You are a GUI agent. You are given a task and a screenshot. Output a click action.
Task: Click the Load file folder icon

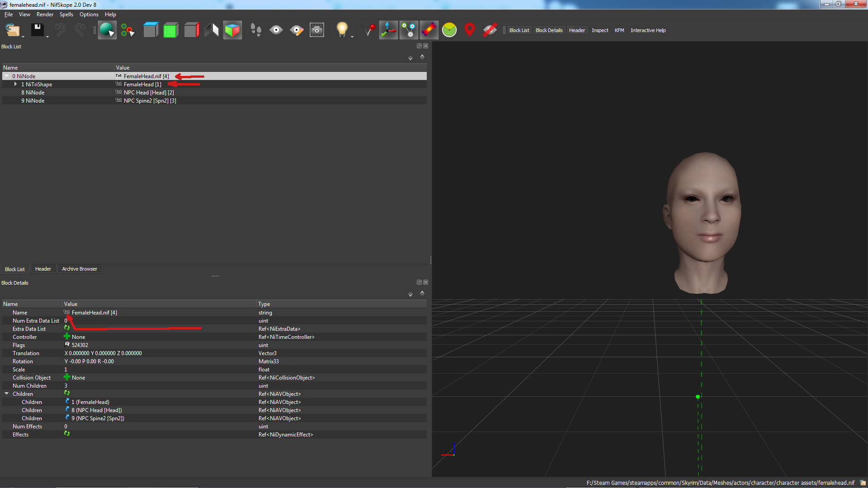coord(12,30)
